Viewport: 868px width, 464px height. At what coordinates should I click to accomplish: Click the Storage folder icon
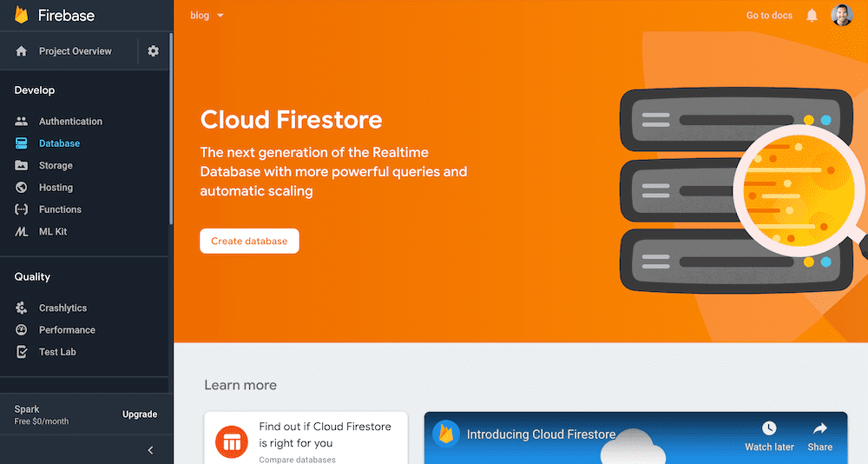21,165
